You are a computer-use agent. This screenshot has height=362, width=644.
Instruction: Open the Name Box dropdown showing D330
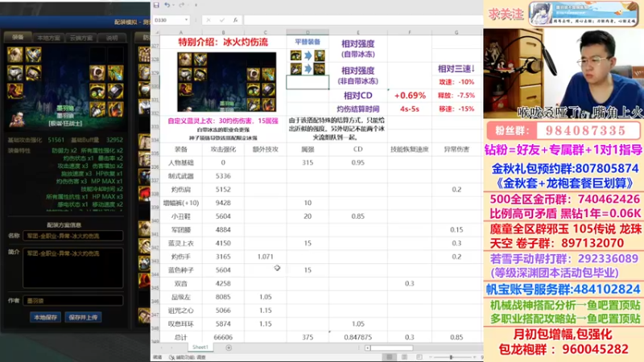point(186,19)
